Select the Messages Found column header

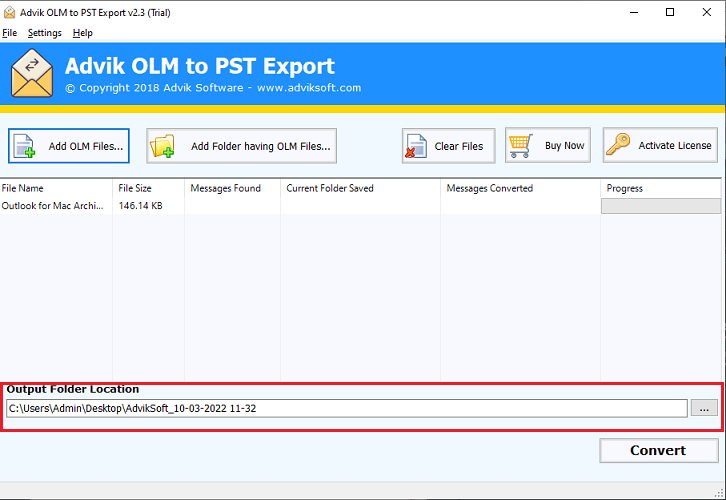point(232,188)
